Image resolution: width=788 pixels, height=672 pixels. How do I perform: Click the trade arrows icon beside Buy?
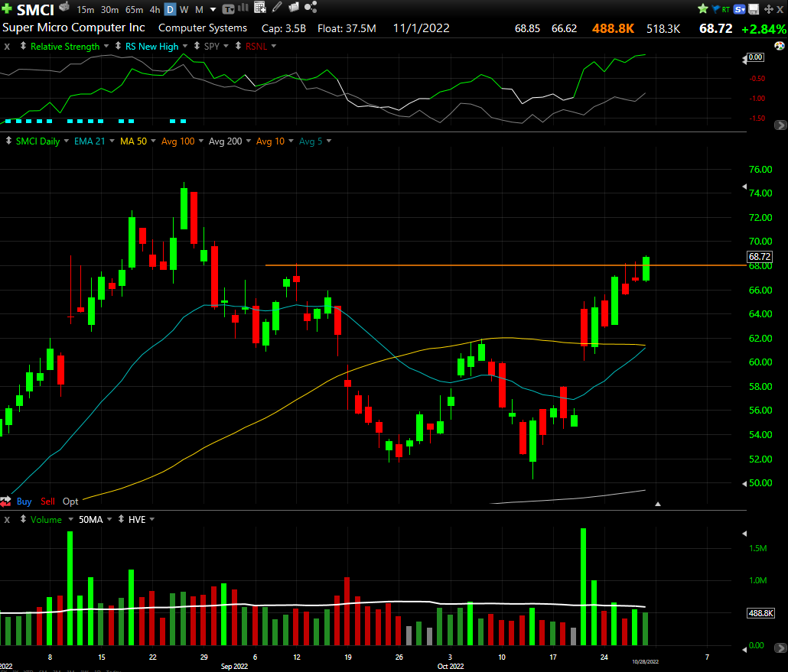5,502
